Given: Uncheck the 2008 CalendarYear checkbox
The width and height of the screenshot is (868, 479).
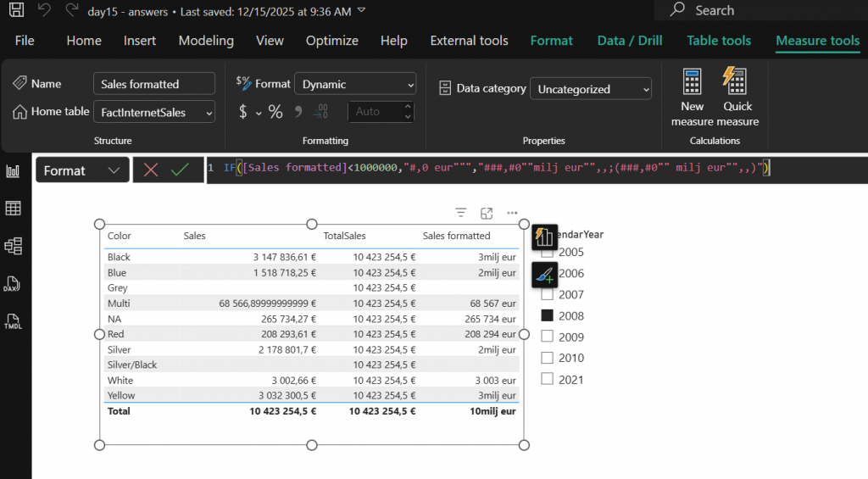Looking at the screenshot, I should (x=548, y=316).
